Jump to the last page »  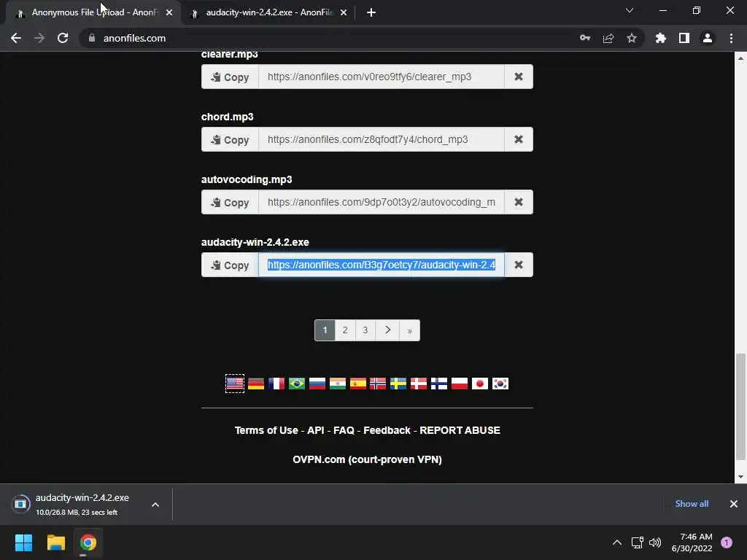point(410,330)
